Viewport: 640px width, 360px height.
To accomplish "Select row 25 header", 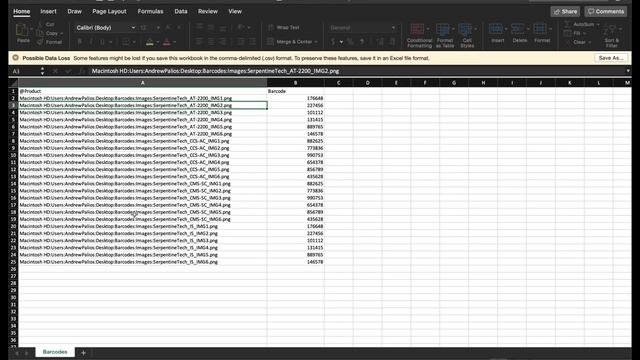I will coord(13,262).
